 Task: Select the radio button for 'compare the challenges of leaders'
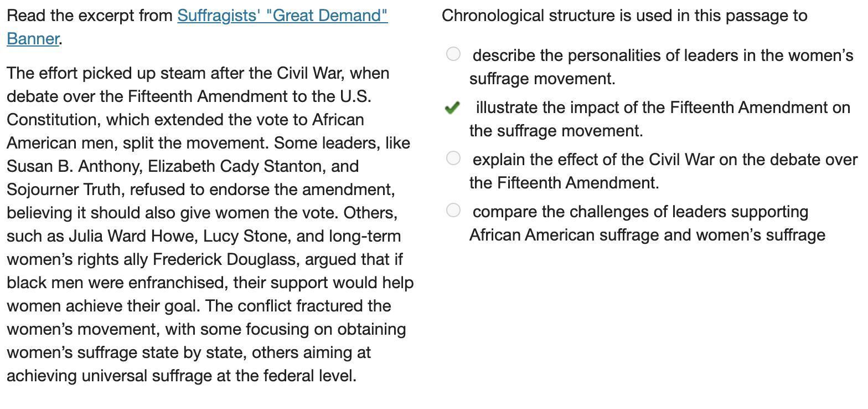[x=453, y=210]
